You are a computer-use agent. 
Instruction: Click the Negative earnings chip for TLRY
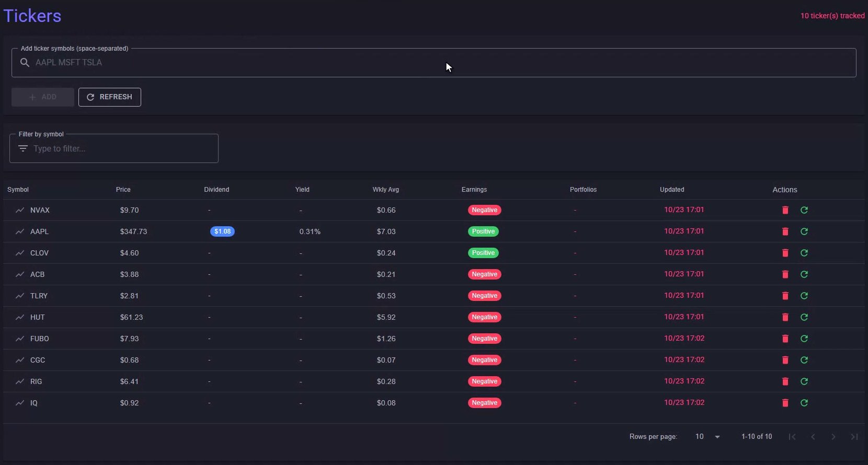click(x=485, y=296)
